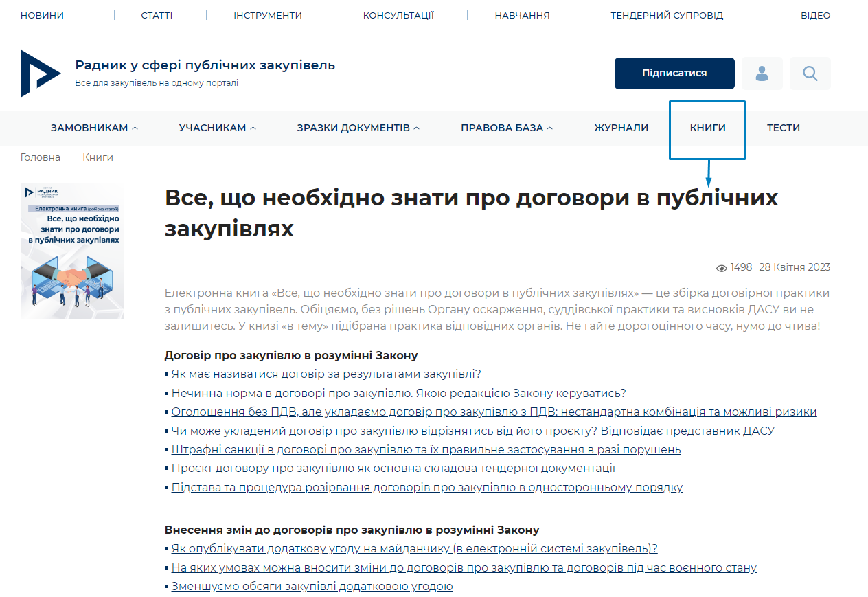Expand the ПРАВОВА БАЗА dropdown menu
Image resolution: width=868 pixels, height=597 pixels.
pyautogui.click(x=507, y=128)
